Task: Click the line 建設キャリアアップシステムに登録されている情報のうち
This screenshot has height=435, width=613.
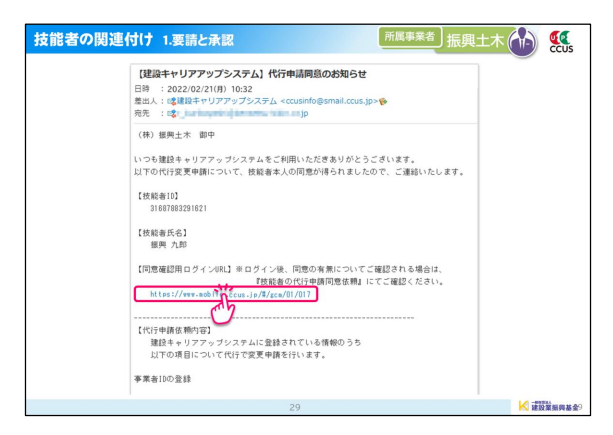Action: coord(256,342)
